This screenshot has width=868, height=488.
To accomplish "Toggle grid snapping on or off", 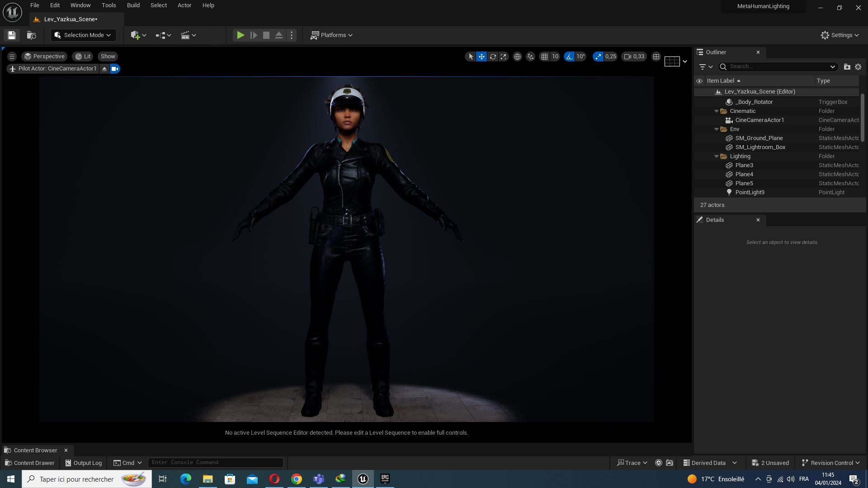I will click(544, 56).
